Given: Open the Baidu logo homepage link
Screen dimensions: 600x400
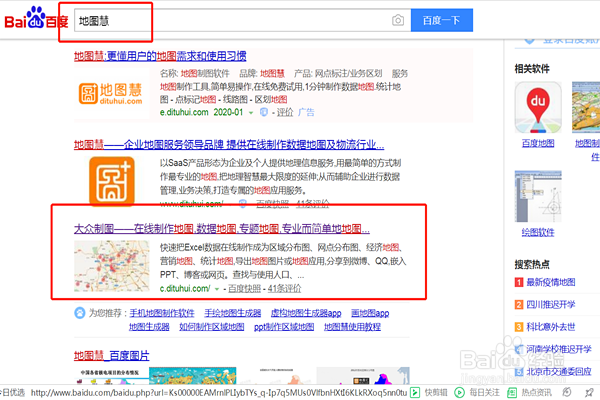Looking at the screenshot, I should (x=36, y=18).
